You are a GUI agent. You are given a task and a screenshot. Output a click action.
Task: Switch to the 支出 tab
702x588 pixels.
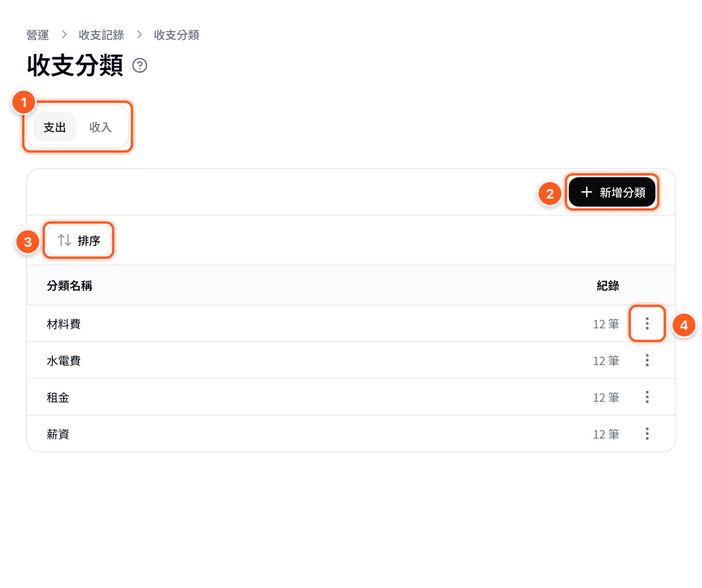pyautogui.click(x=55, y=127)
